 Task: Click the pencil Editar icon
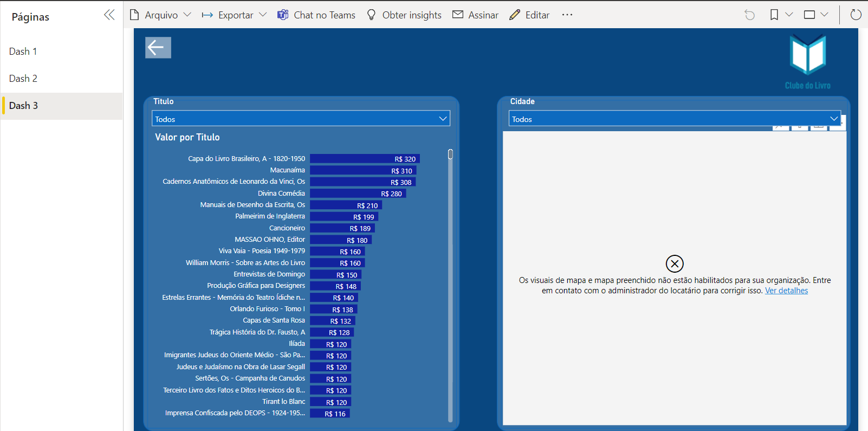(514, 15)
